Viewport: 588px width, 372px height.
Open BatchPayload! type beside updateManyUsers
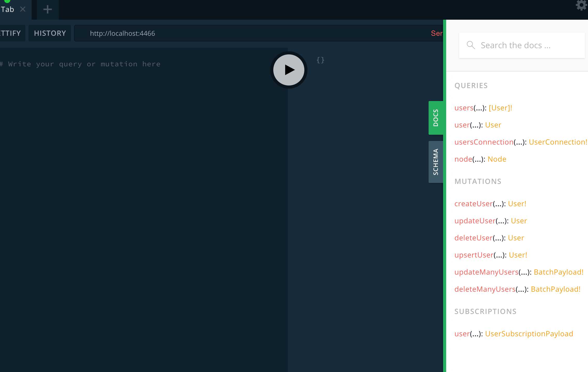558,272
